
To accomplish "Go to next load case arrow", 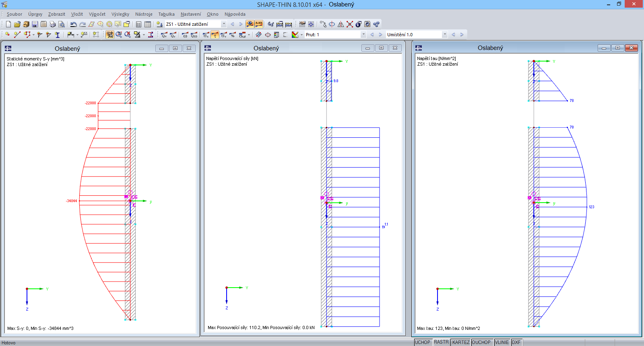I will click(241, 24).
